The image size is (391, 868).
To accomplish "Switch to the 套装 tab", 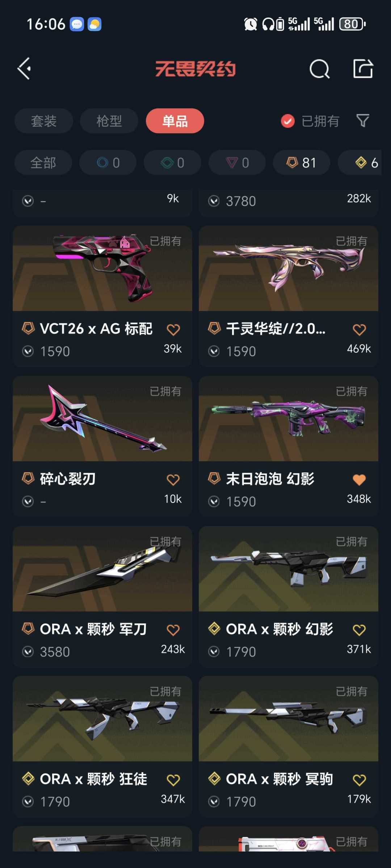I will (x=44, y=121).
